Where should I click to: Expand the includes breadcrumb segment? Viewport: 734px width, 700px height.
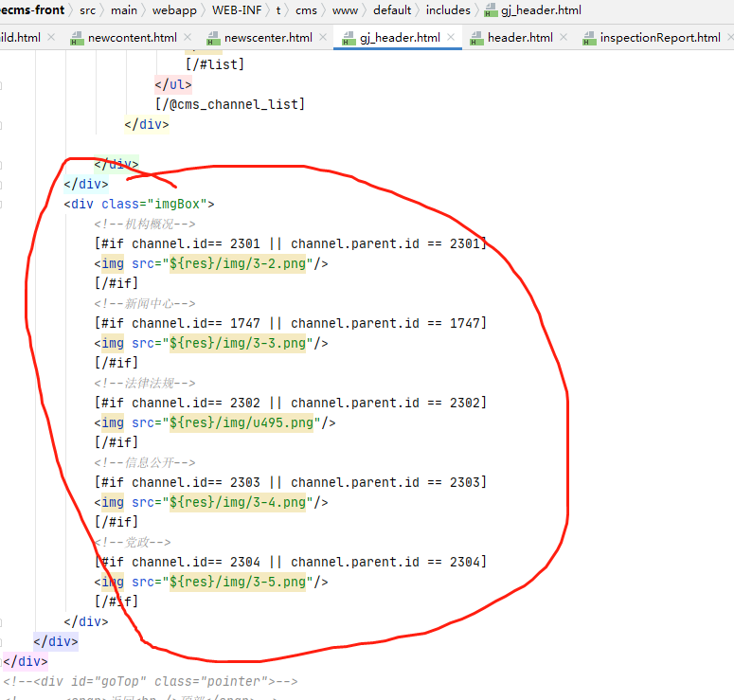[448, 10]
